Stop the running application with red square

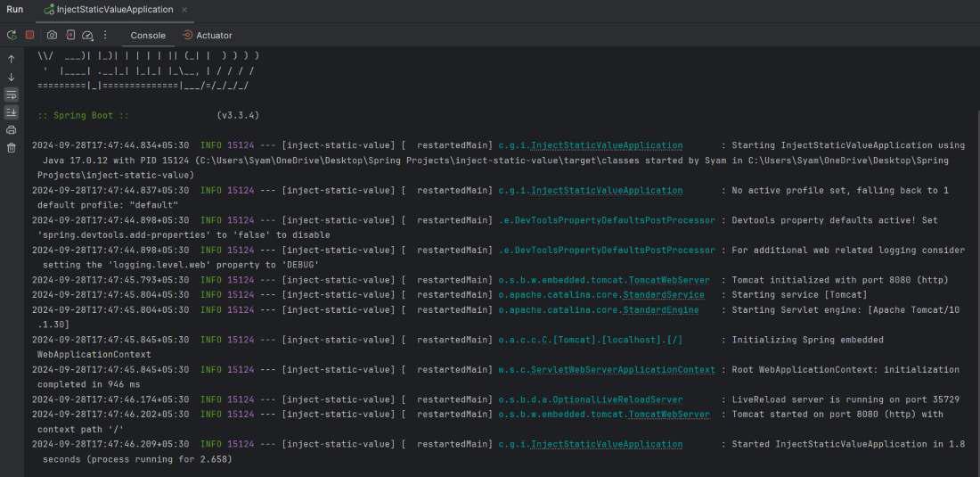[x=29, y=35]
